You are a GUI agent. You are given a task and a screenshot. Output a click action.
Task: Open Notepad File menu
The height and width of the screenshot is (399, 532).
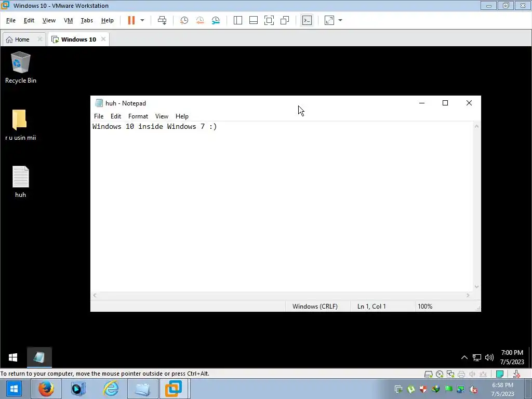tap(99, 116)
